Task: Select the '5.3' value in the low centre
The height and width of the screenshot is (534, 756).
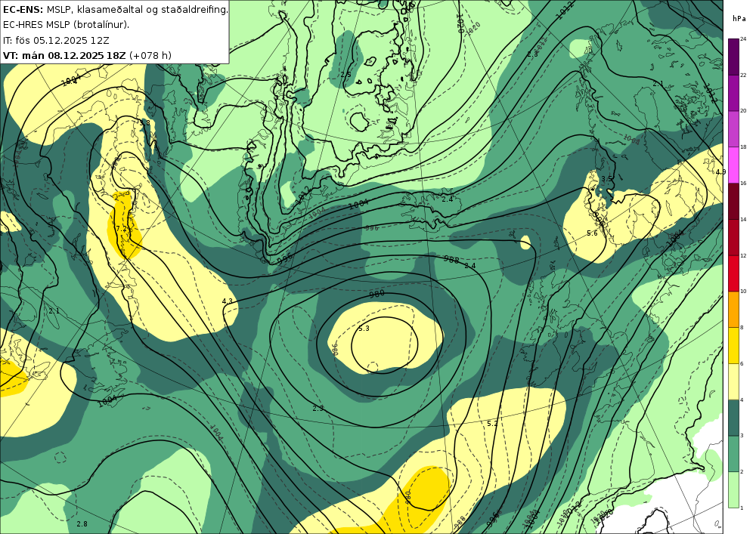Action: tap(364, 329)
